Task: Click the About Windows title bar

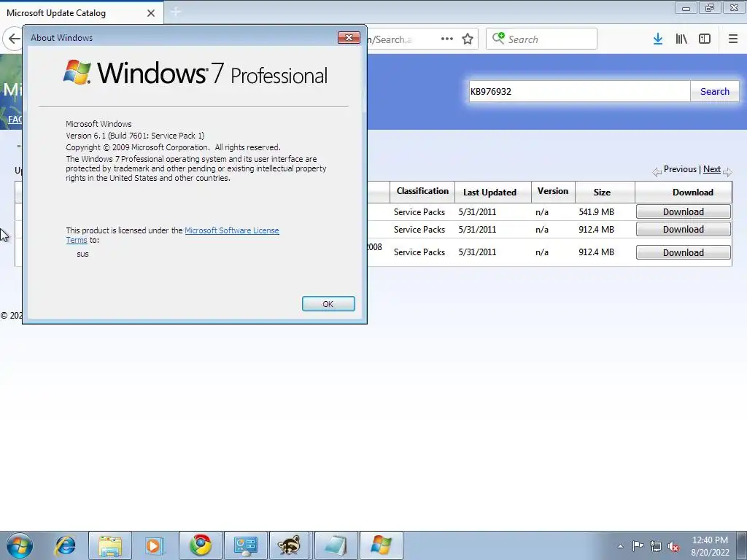Action: point(181,38)
